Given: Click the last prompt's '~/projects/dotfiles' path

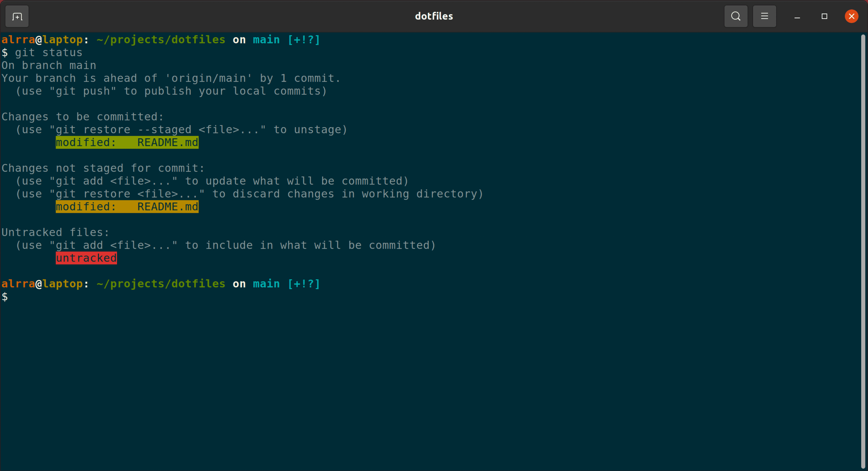Looking at the screenshot, I should point(161,284).
